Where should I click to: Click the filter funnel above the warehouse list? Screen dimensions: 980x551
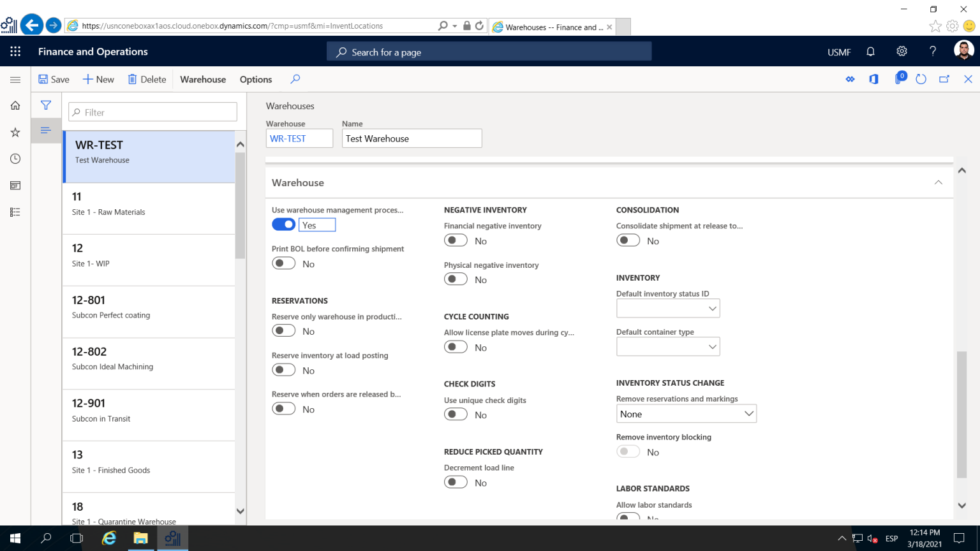pyautogui.click(x=45, y=105)
